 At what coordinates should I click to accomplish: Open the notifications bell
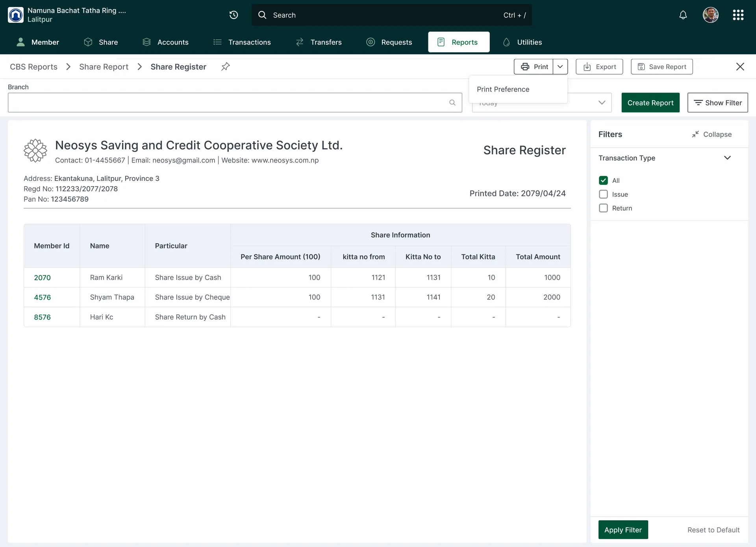[683, 15]
